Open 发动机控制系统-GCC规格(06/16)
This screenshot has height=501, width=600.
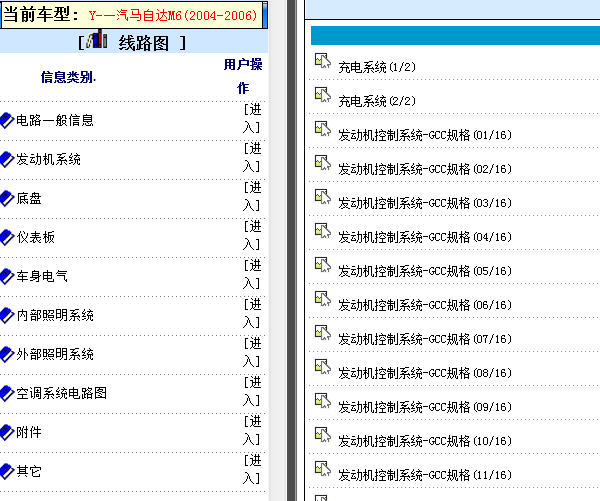pos(425,305)
